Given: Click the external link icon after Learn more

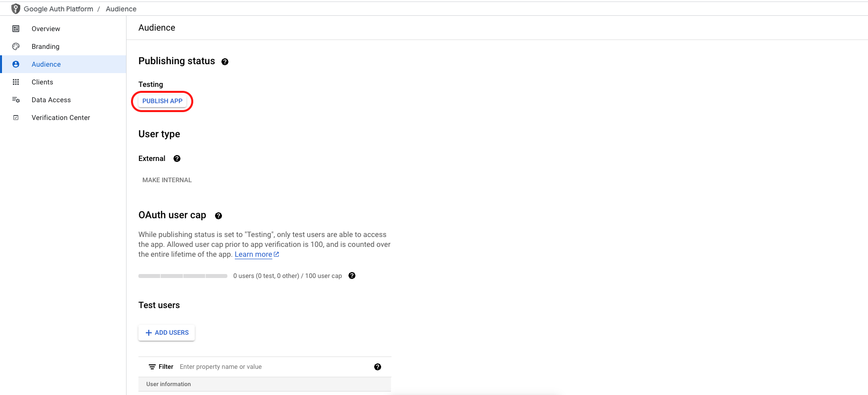Looking at the screenshot, I should pos(276,254).
